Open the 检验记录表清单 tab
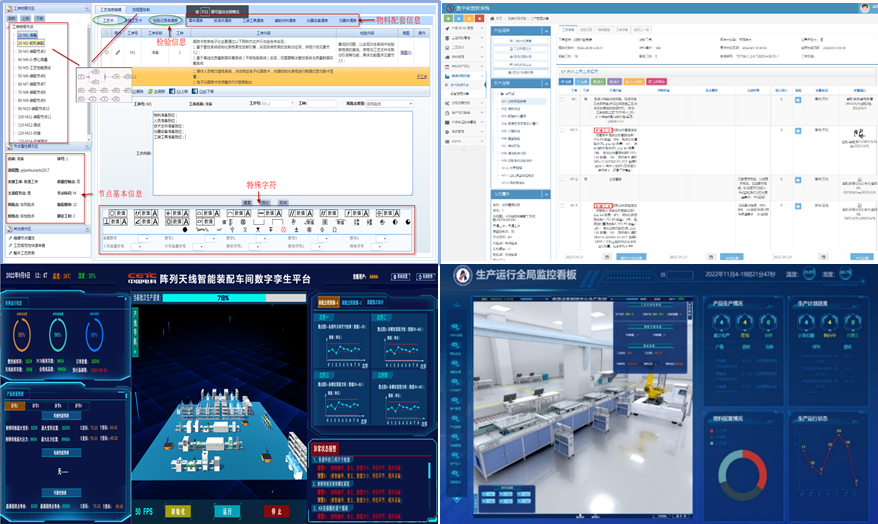 (165, 19)
